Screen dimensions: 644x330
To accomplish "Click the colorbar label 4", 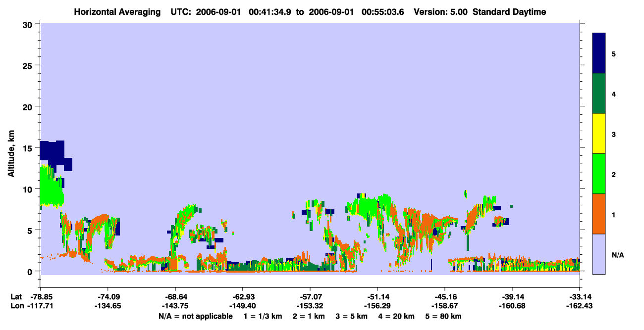I will point(613,94).
